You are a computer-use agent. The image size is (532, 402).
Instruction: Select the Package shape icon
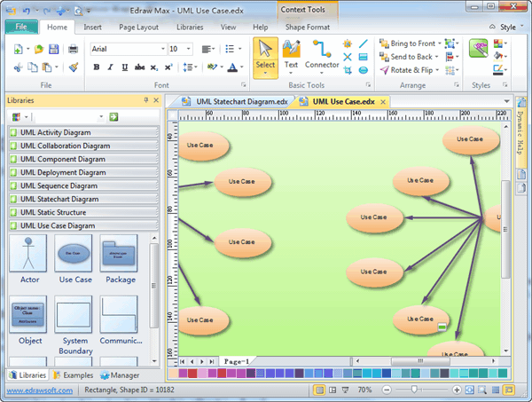coord(118,258)
